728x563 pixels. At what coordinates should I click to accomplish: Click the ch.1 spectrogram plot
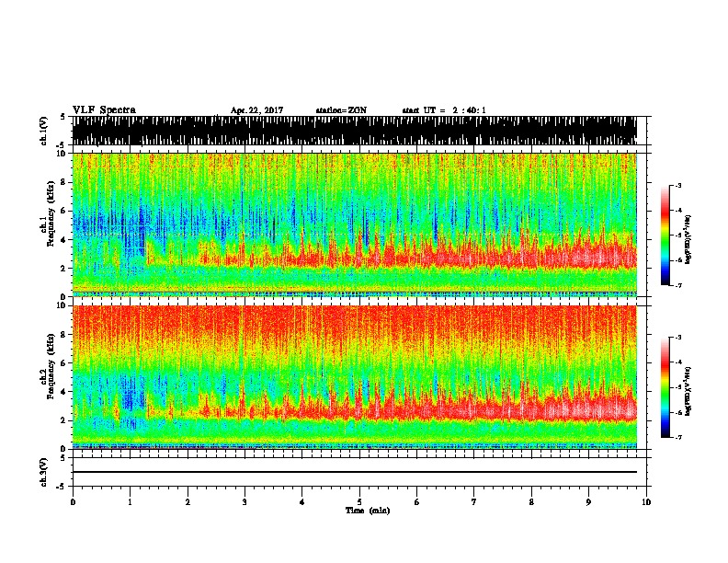coord(354,224)
